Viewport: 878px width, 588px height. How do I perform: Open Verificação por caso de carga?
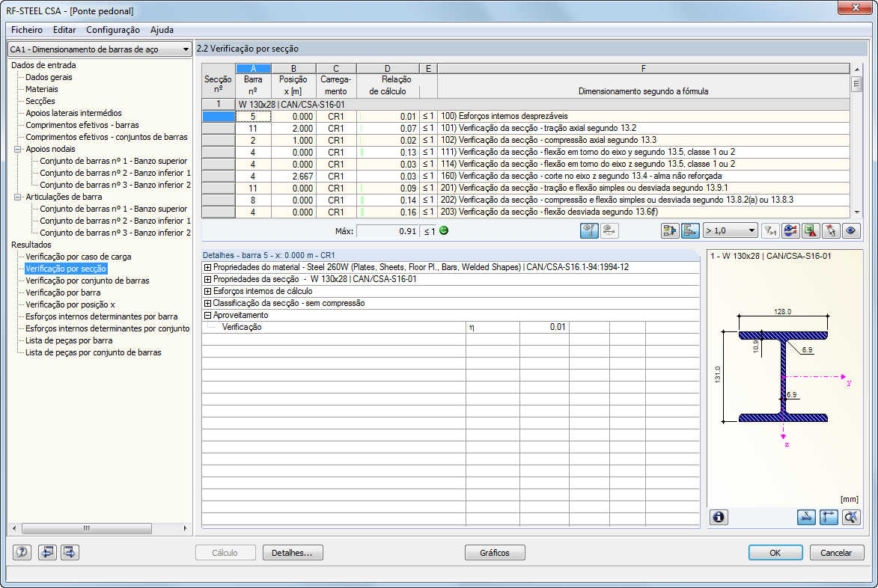tap(79, 257)
